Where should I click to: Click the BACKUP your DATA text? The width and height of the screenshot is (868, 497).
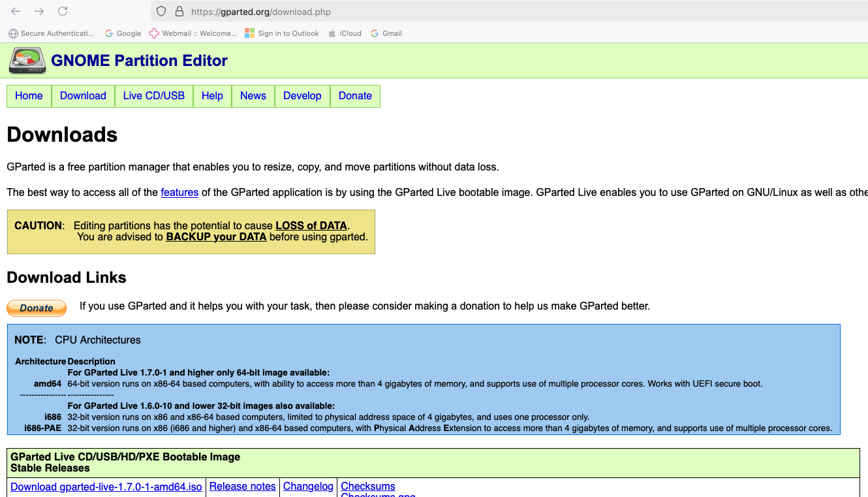[216, 237]
